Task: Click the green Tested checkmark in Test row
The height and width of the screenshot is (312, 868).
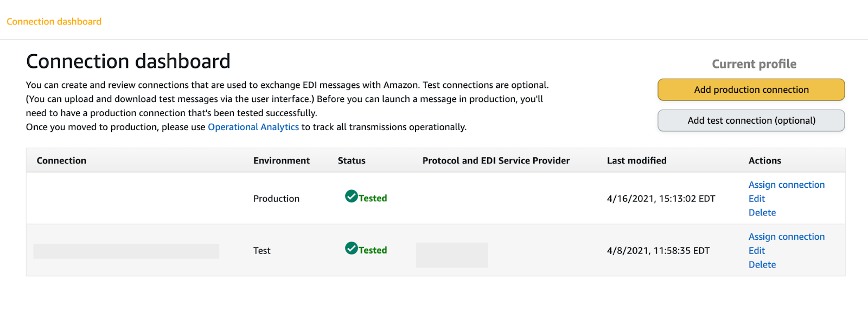Action: click(x=351, y=249)
